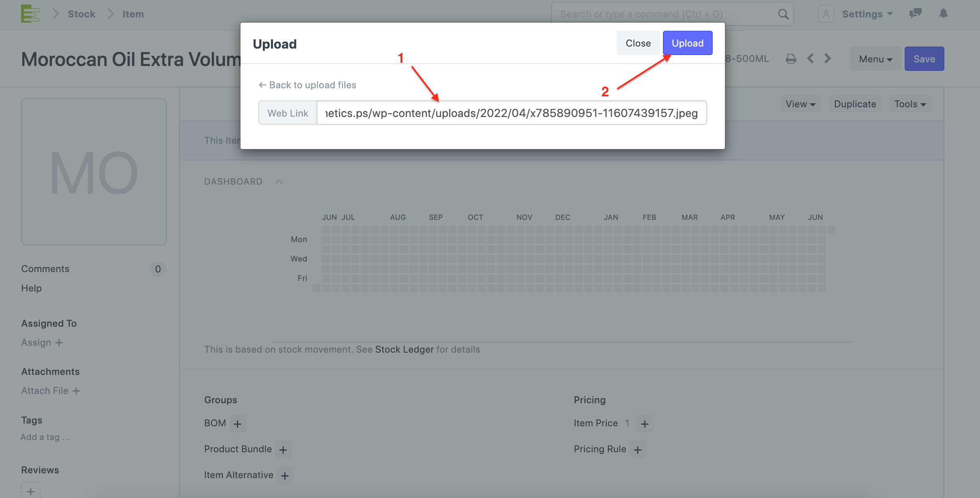Click plus icon next to Pricing Rule
This screenshot has width=980, height=498.
pos(637,450)
